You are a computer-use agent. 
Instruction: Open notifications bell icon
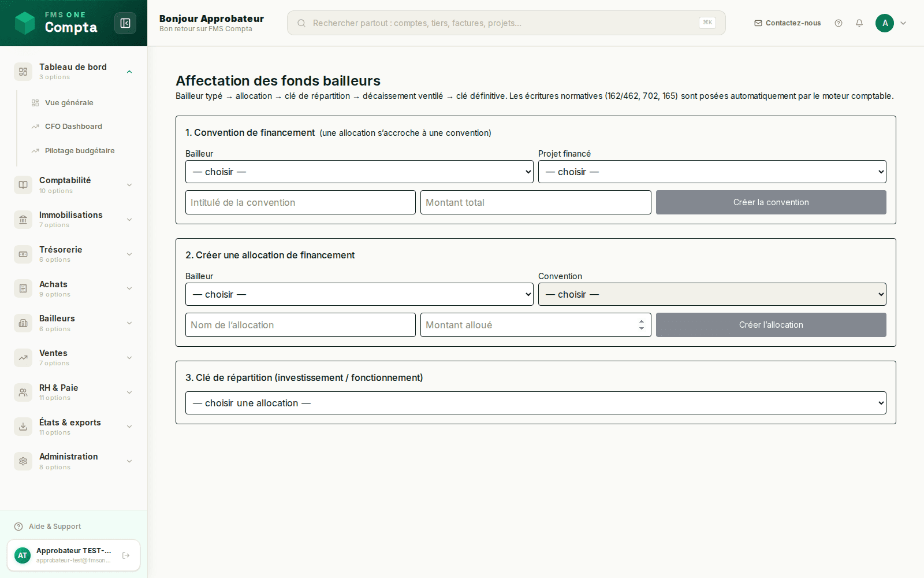[859, 23]
